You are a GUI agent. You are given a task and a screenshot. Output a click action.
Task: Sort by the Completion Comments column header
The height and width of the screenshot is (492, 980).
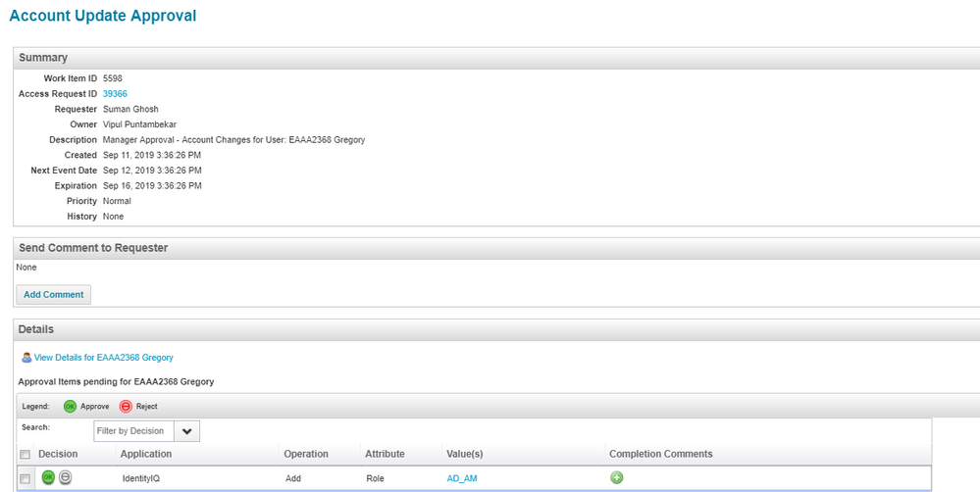pos(660,454)
